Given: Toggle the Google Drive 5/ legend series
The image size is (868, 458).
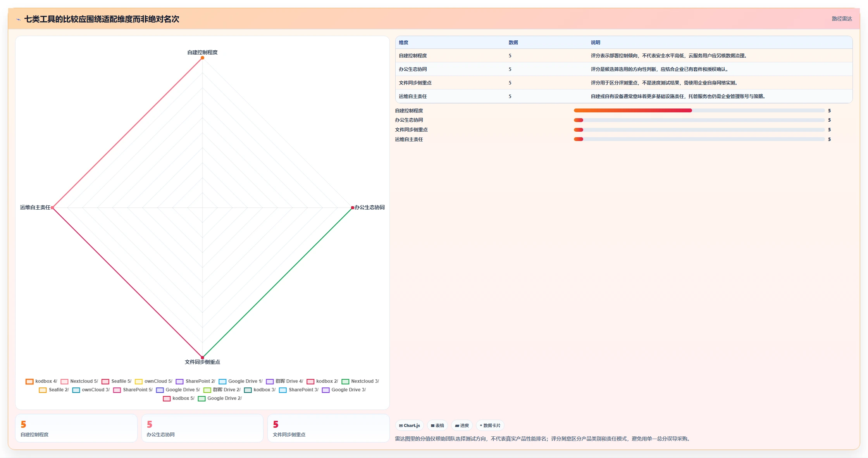Looking at the screenshot, I should [178, 390].
